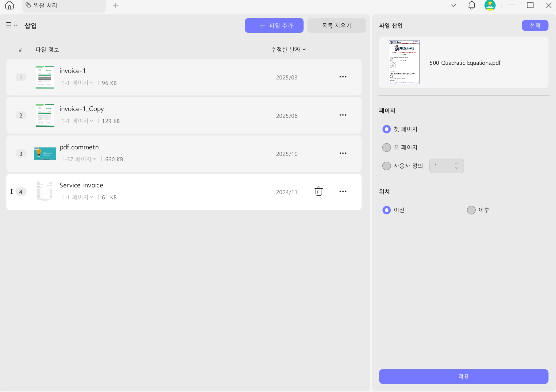Select the 끝 페이지 radio option
The width and height of the screenshot is (556, 392).
(387, 148)
